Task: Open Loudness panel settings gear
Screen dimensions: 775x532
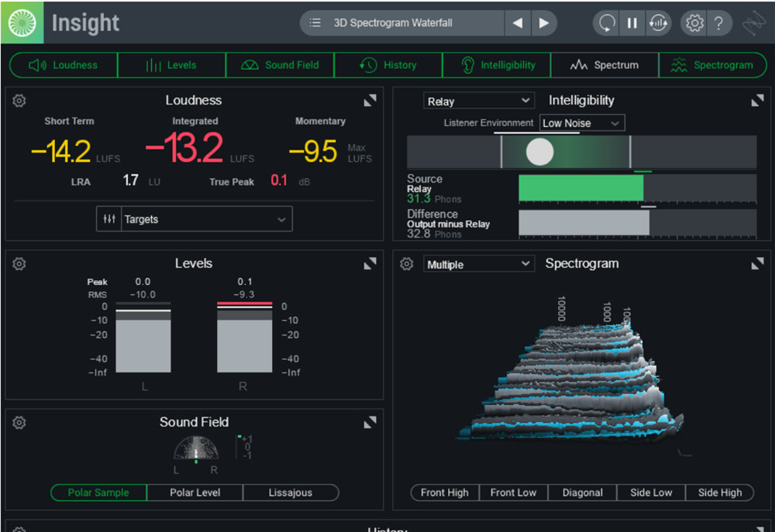Action: click(19, 101)
